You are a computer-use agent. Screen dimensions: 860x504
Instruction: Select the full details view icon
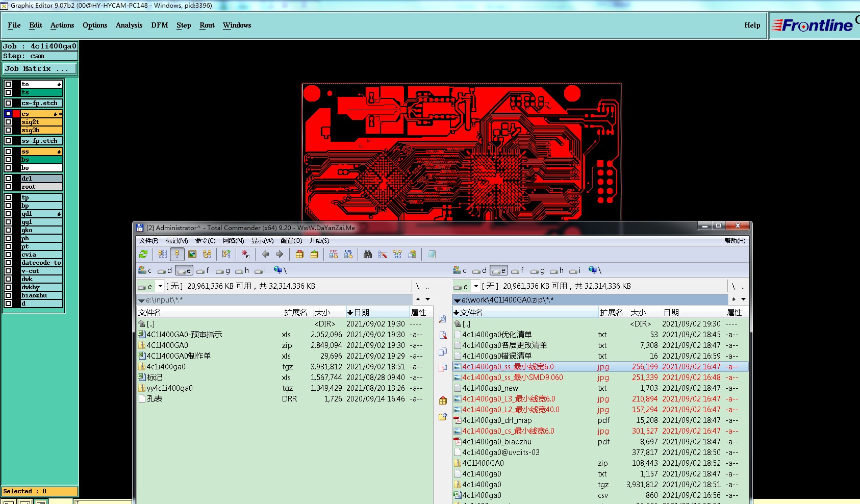coord(177,254)
